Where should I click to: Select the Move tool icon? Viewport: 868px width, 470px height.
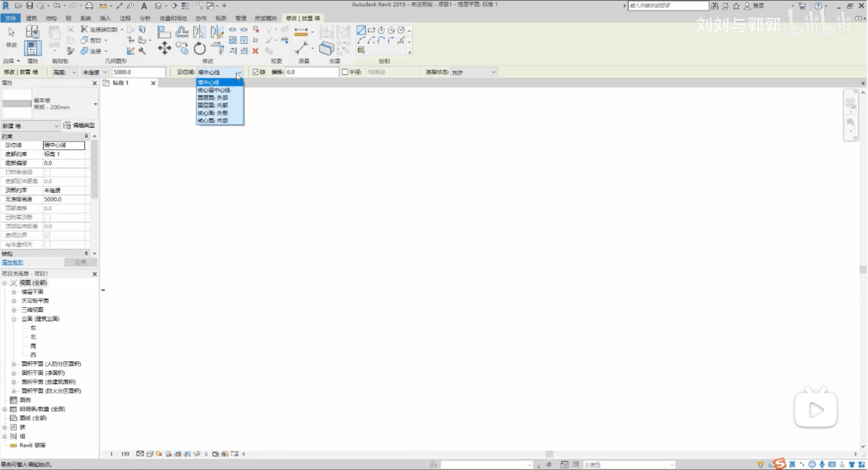pyautogui.click(x=164, y=49)
